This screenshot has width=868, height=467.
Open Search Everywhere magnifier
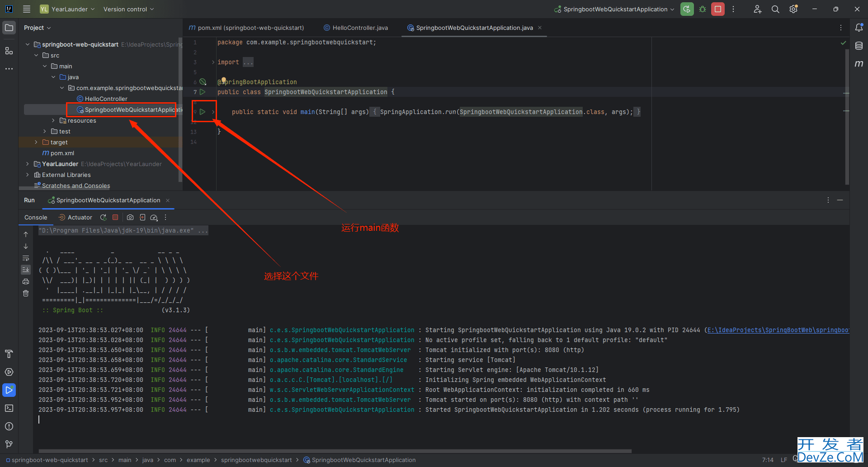coord(775,9)
